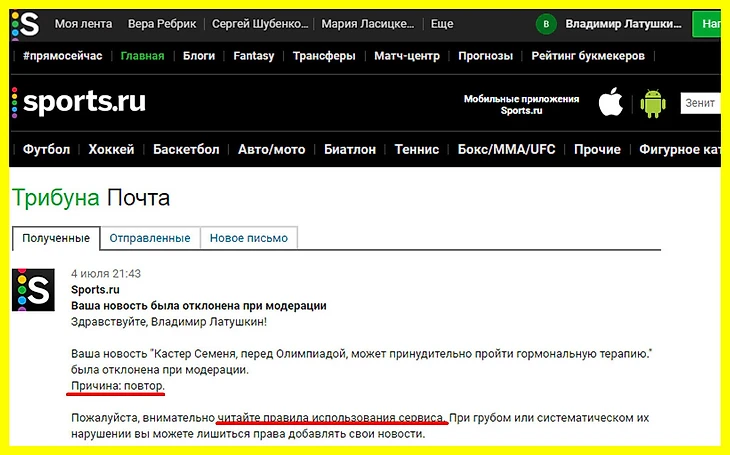Go to Главная page
730x455 pixels.
point(142,56)
